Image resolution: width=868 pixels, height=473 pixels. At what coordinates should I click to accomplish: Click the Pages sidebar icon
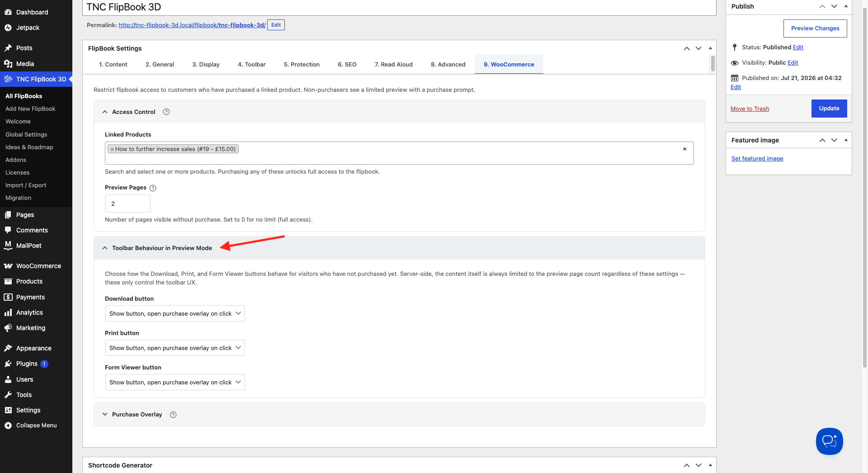point(8,215)
